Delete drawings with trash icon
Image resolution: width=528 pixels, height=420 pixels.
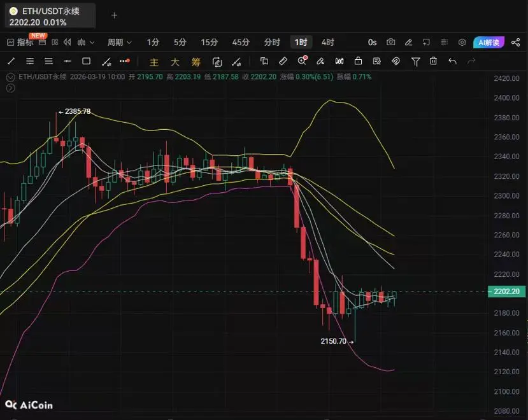coord(433,61)
